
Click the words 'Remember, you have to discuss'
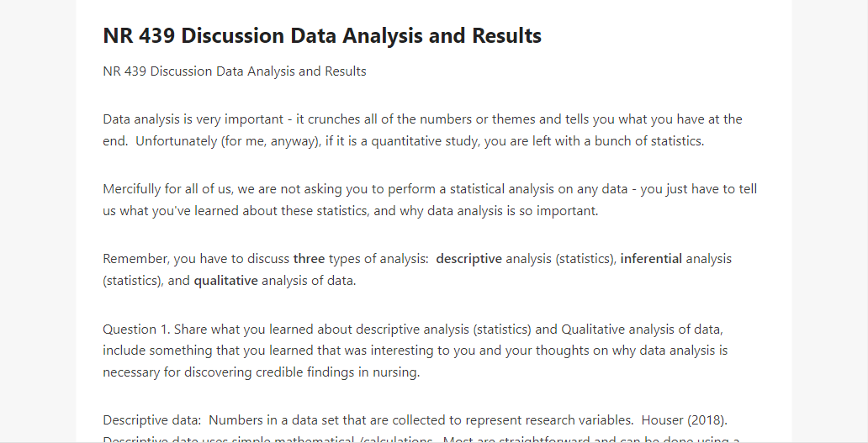tap(196, 259)
